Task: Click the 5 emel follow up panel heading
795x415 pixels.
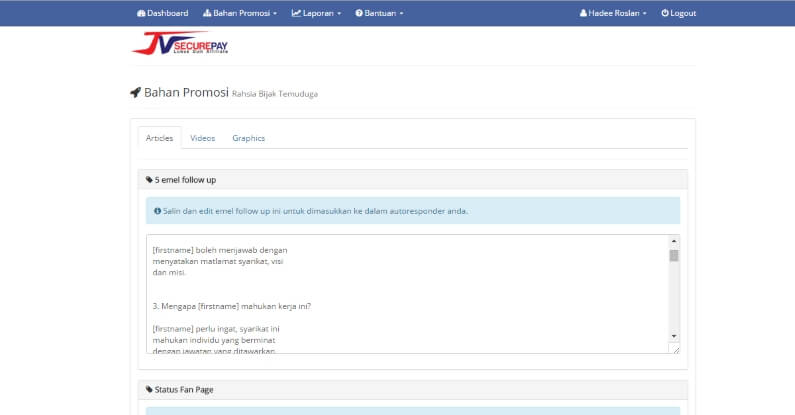Action: click(413, 180)
